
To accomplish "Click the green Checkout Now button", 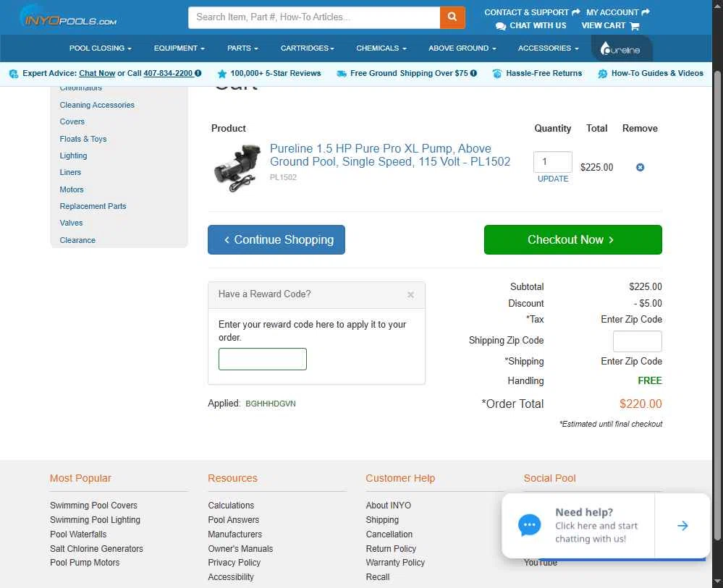I will coord(572,239).
